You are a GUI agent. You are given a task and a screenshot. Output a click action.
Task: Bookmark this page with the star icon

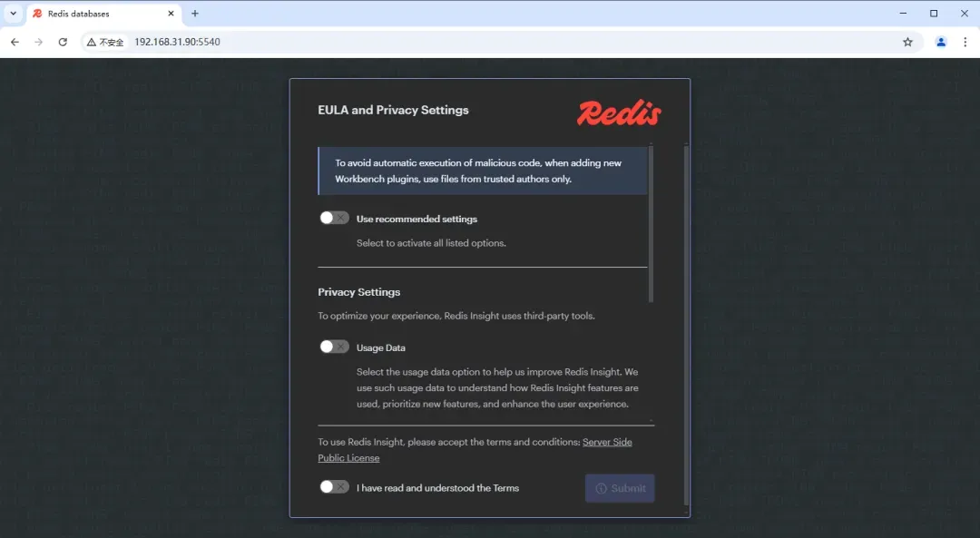(x=907, y=42)
